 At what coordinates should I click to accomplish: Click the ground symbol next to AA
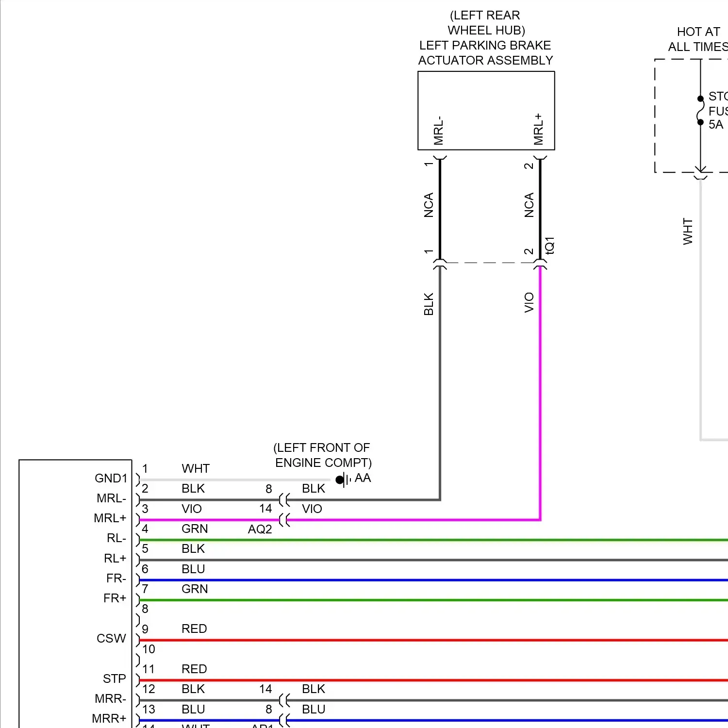pyautogui.click(x=344, y=480)
